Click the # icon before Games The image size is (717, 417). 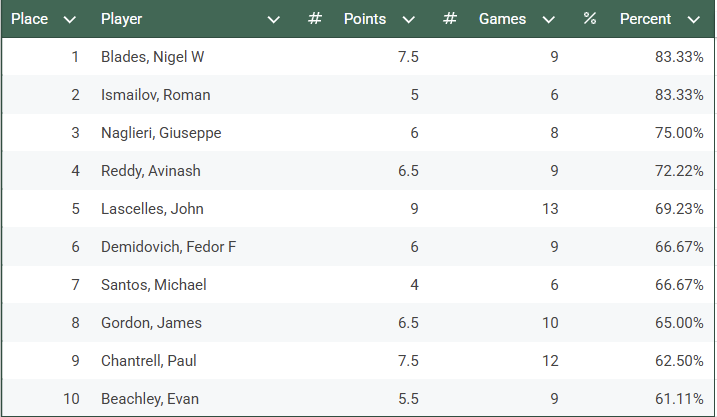[450, 19]
